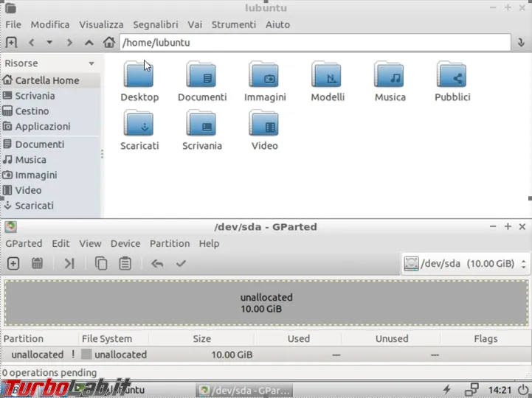Open the Segnalibri menu
Image resolution: width=532 pixels, height=398 pixels.
click(x=155, y=24)
